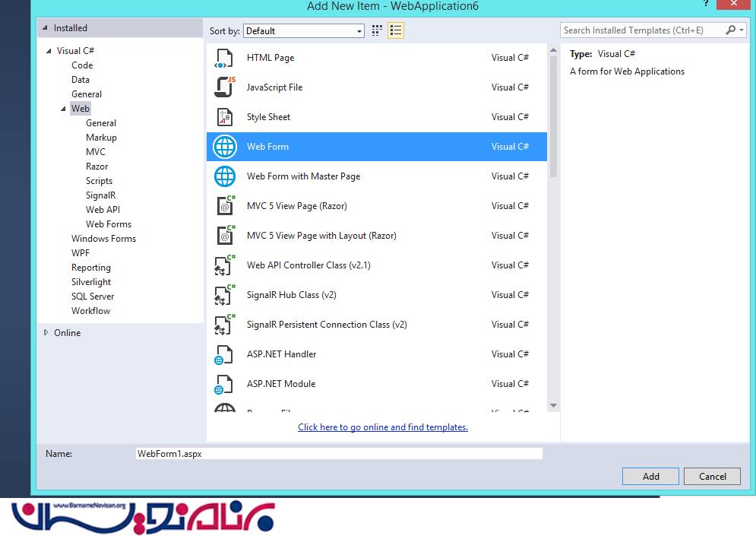Select MVC 5 View Page (Razor) icon
The image size is (756, 536).
click(224, 206)
